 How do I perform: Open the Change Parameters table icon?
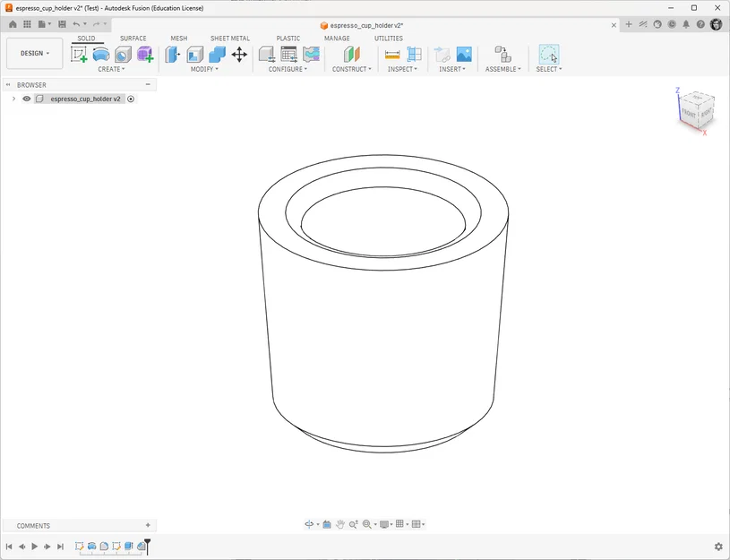click(289, 55)
